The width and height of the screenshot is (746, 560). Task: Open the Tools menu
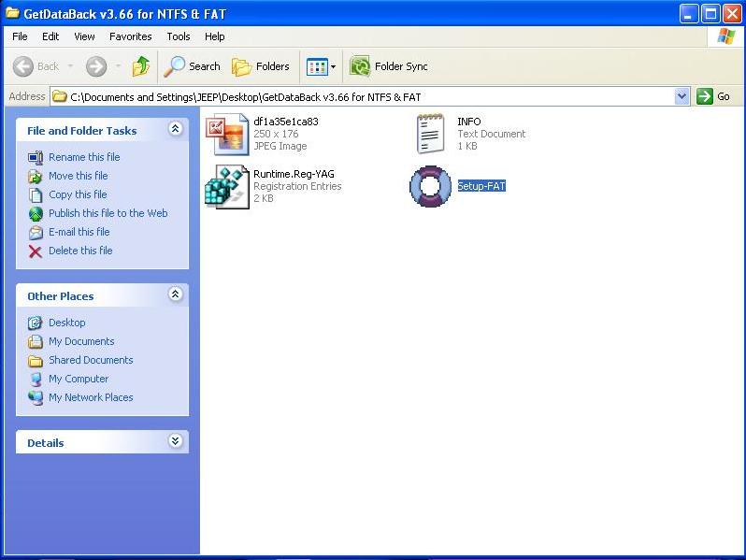pos(179,36)
